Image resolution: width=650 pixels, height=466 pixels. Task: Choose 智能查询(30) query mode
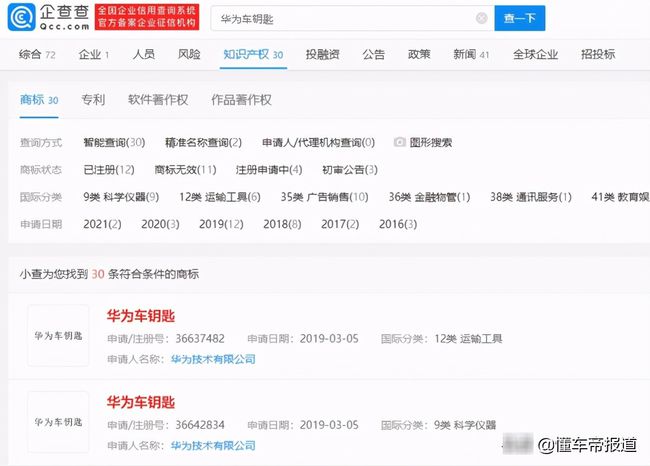tap(114, 143)
